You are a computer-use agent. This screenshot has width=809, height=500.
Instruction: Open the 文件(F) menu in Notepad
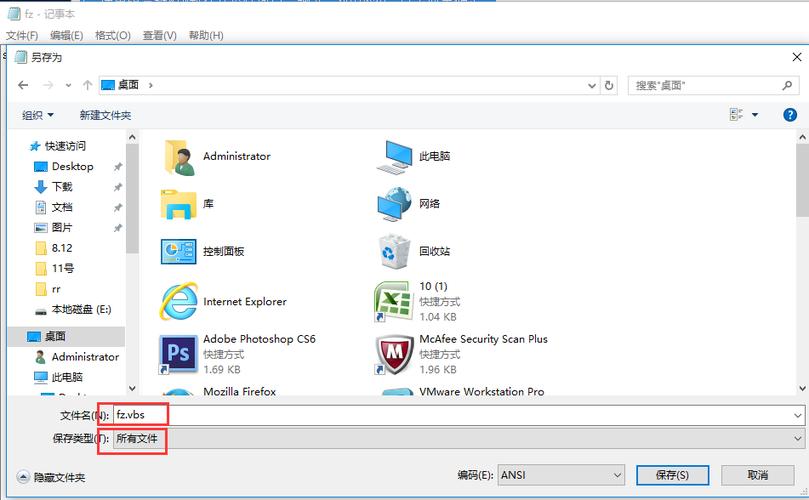tap(22, 36)
